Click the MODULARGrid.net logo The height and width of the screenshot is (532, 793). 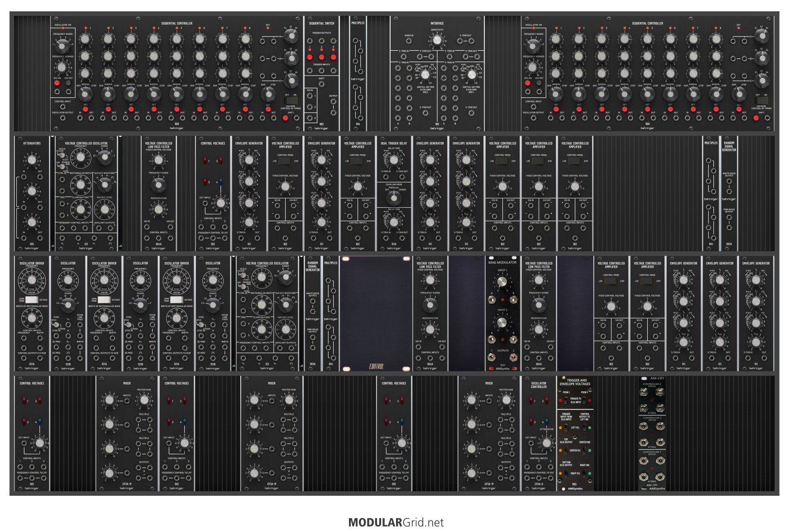(396, 522)
